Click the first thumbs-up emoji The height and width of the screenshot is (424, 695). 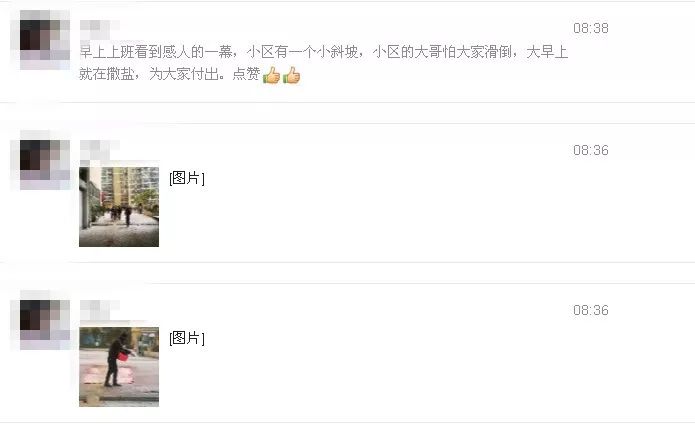271,75
